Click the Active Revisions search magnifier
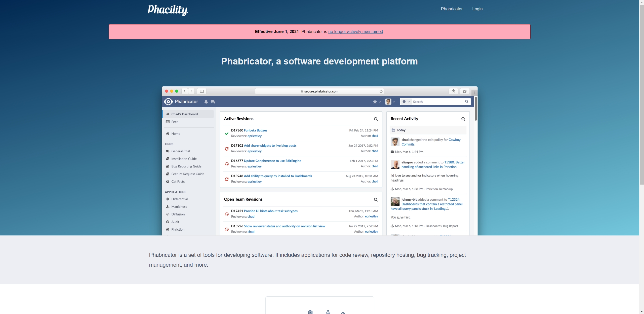This screenshot has height=314, width=644. [376, 119]
